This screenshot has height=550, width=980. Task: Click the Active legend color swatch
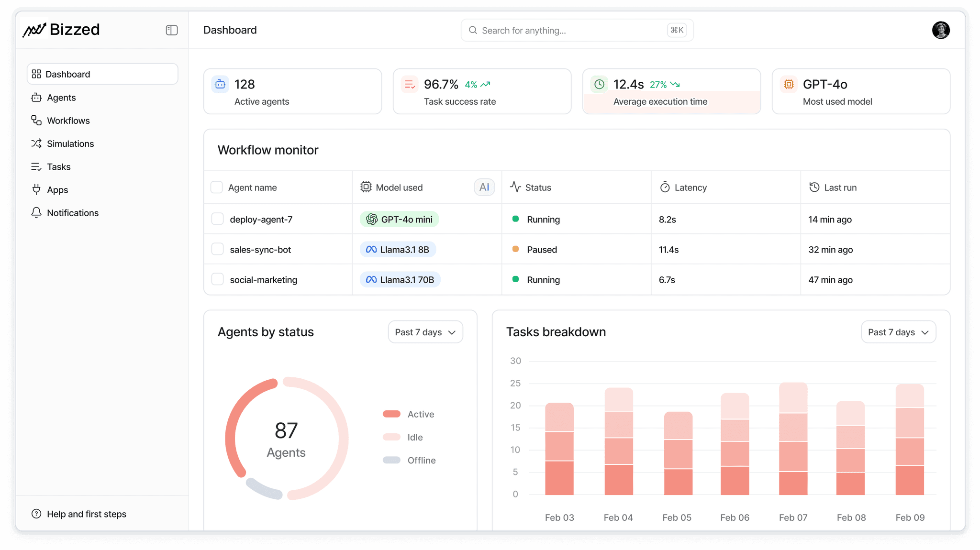391,414
